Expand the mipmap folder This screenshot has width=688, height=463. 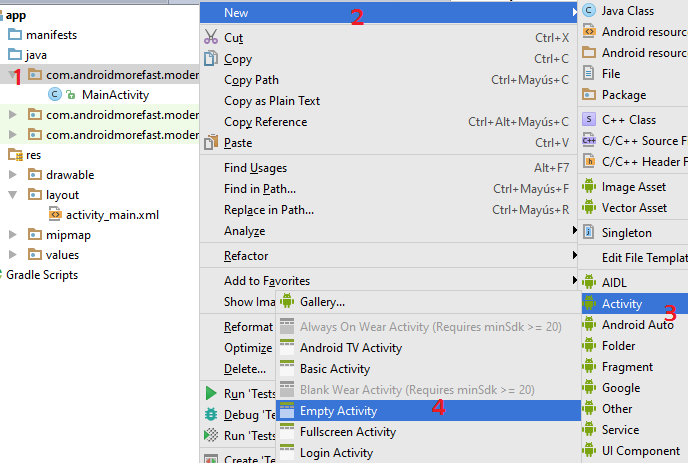pos(12,235)
